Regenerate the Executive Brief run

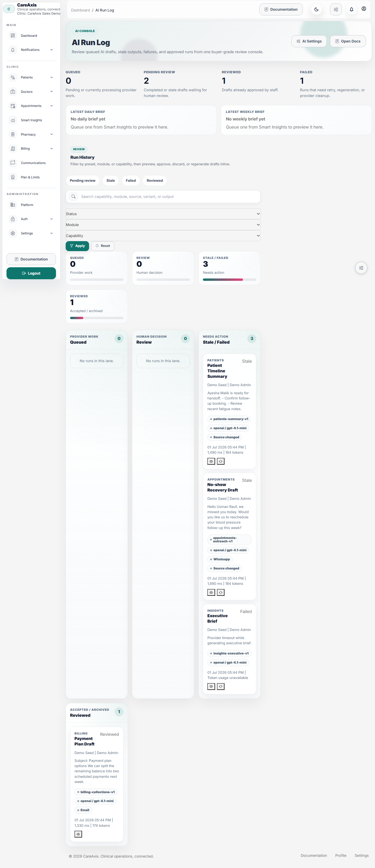pyautogui.click(x=221, y=686)
